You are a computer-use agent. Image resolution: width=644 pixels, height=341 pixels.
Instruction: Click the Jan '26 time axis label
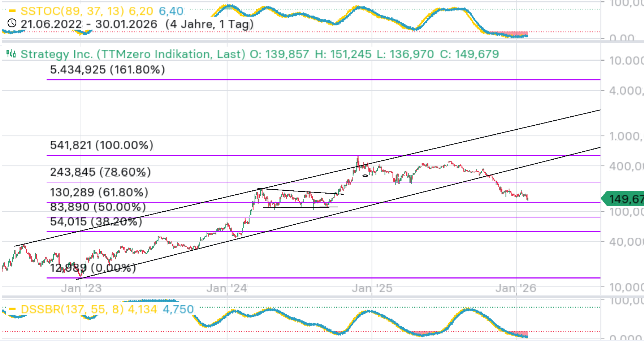pos(516,288)
